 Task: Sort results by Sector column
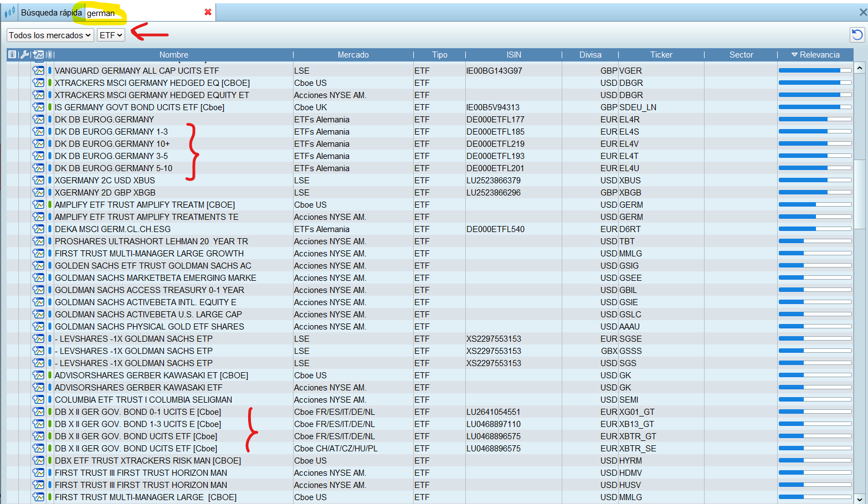741,54
